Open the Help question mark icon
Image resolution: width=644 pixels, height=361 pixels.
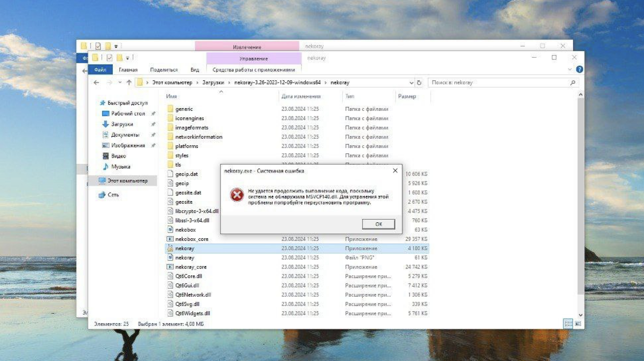point(579,69)
